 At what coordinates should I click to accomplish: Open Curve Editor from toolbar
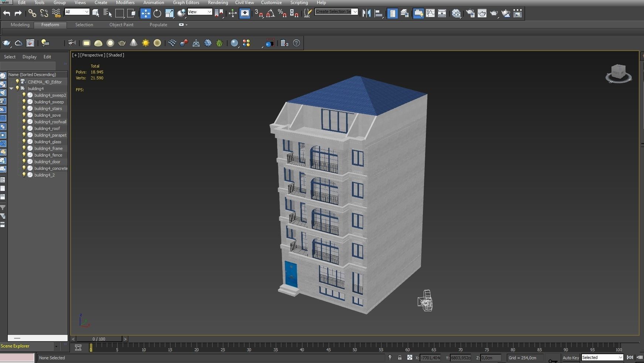(430, 13)
